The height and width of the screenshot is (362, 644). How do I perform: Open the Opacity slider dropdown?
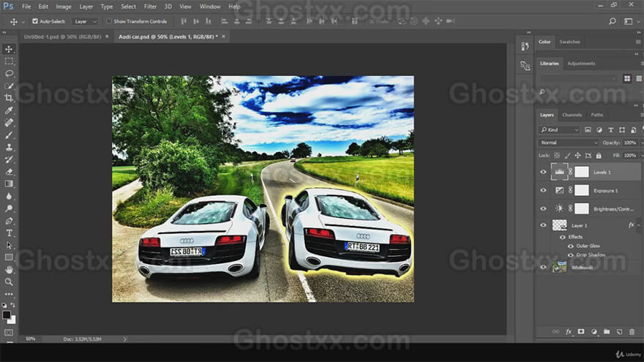click(x=641, y=143)
